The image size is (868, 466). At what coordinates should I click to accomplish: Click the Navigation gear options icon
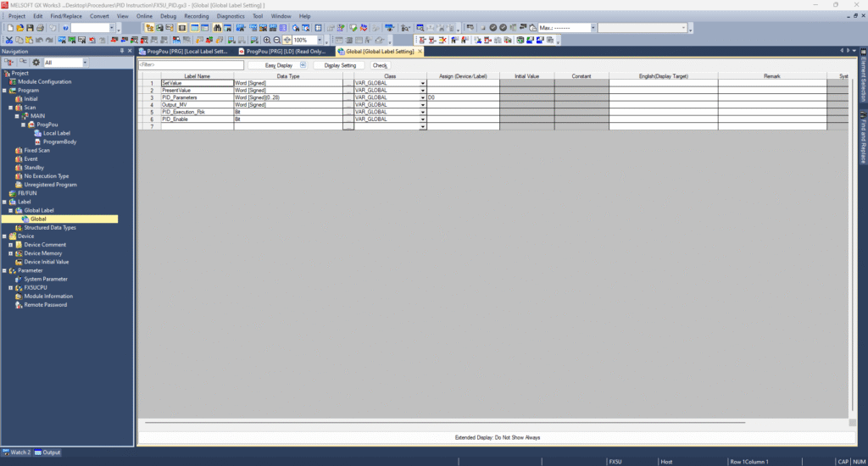point(36,63)
